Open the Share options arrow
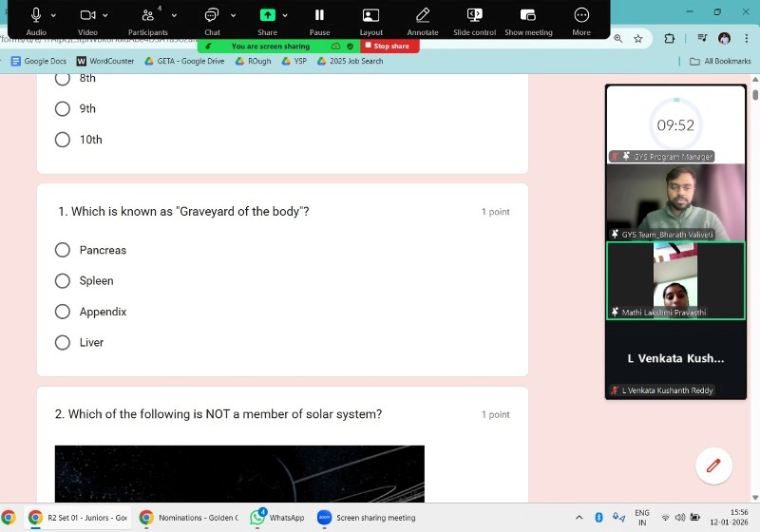The image size is (760, 532). (285, 16)
